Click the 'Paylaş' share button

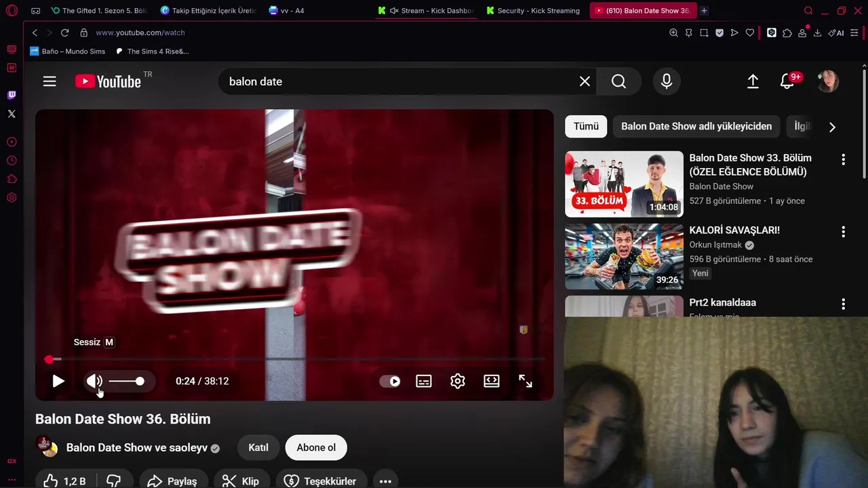(x=173, y=481)
